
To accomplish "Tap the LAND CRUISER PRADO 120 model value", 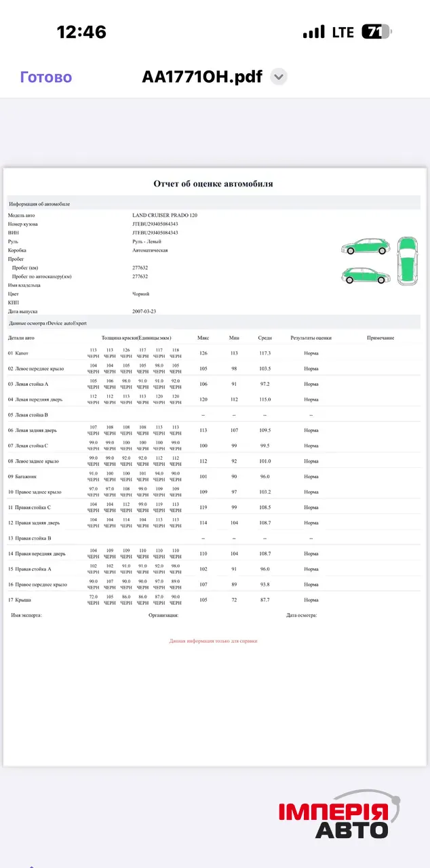I will (165, 215).
